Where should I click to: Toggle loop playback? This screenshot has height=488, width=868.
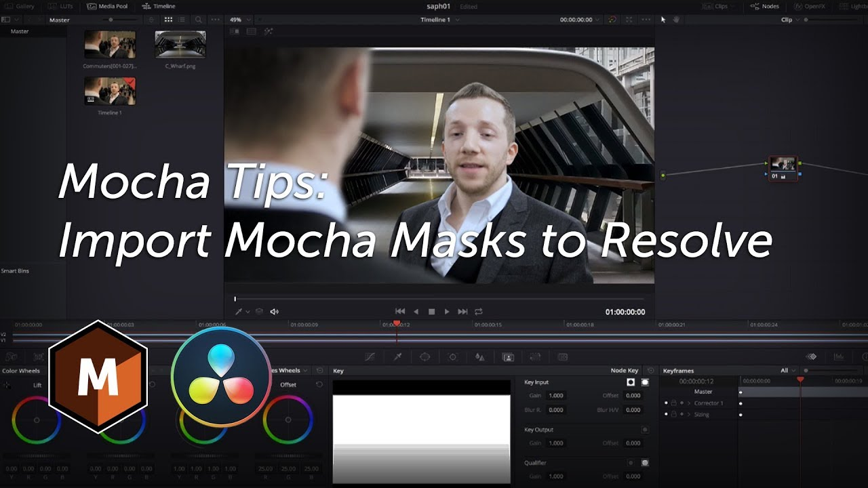click(x=479, y=312)
